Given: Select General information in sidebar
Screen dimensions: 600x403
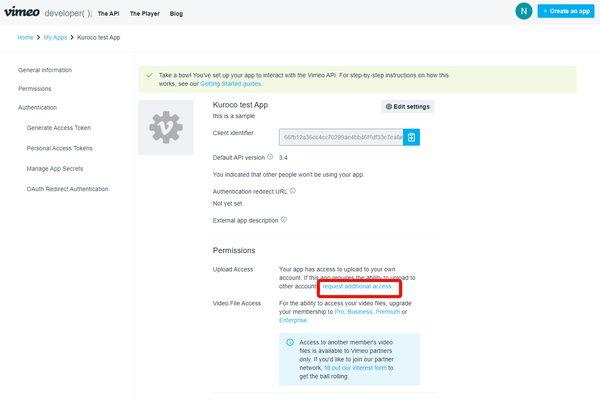Looking at the screenshot, I should 45,70.
